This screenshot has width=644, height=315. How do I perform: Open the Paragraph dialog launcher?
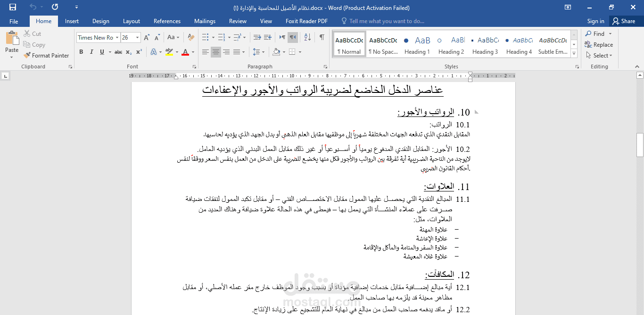(326, 67)
